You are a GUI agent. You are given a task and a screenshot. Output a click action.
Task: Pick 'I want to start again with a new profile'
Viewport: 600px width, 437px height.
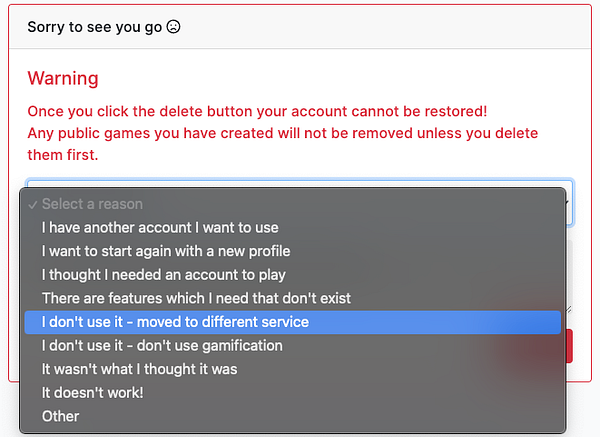166,251
